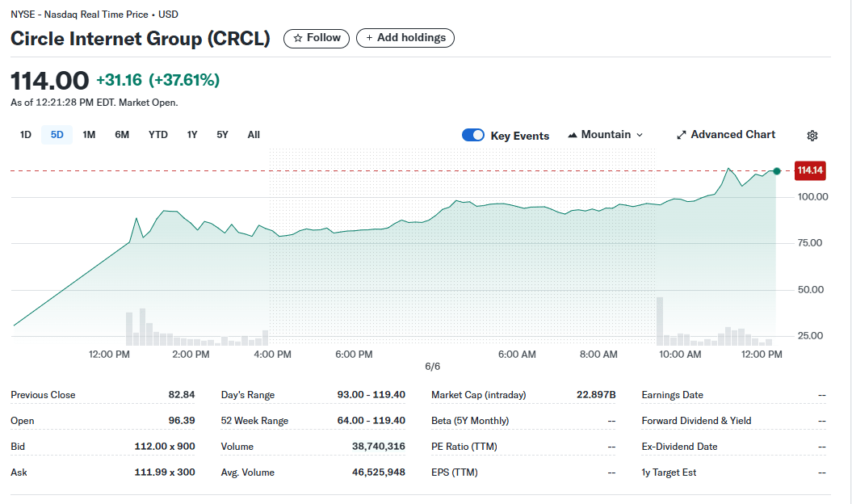The height and width of the screenshot is (504, 852).
Task: Add holdings for CRCL
Action: (x=405, y=38)
